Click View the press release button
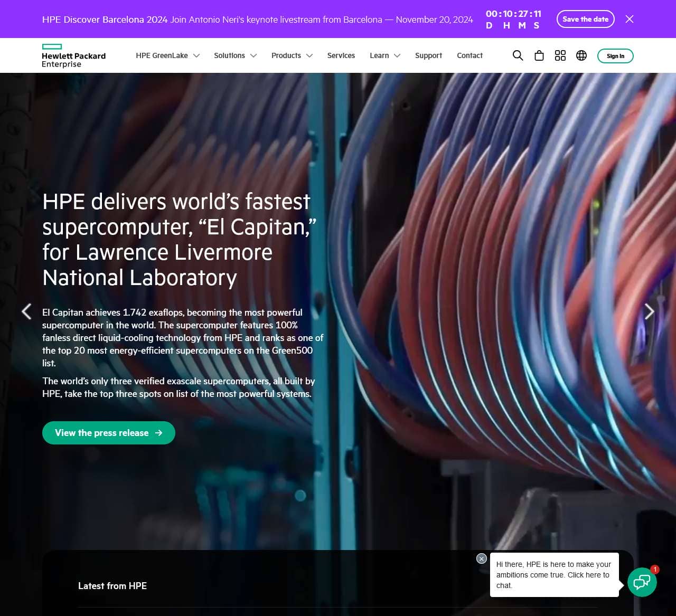The image size is (676, 616). (x=109, y=433)
